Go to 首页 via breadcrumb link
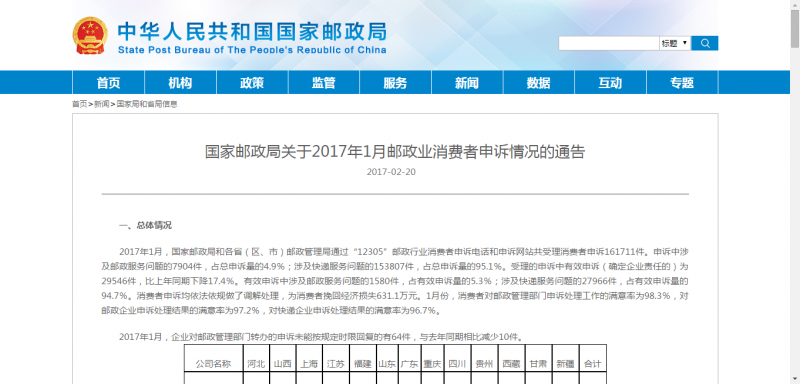Image resolution: width=800 pixels, height=384 pixels. tap(80, 104)
